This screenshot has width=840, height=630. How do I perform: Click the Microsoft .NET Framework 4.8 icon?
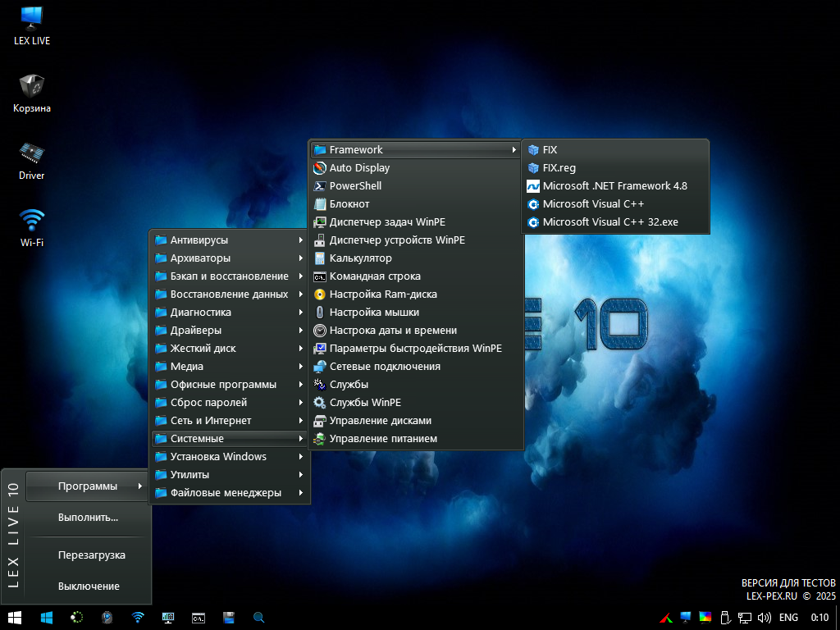[x=533, y=186]
